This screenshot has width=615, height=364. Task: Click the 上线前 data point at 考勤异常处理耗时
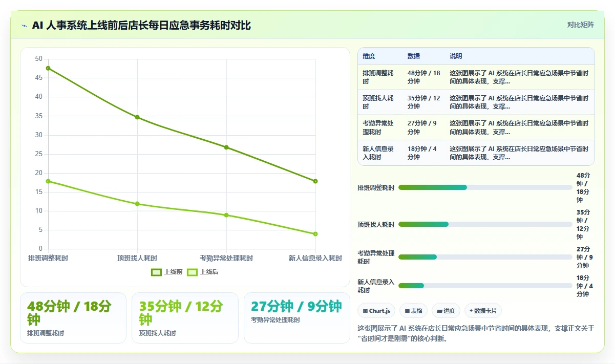pos(226,147)
